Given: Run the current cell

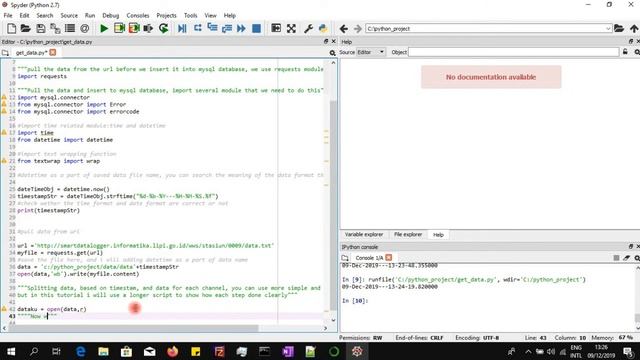Looking at the screenshot, I should coord(119,28).
